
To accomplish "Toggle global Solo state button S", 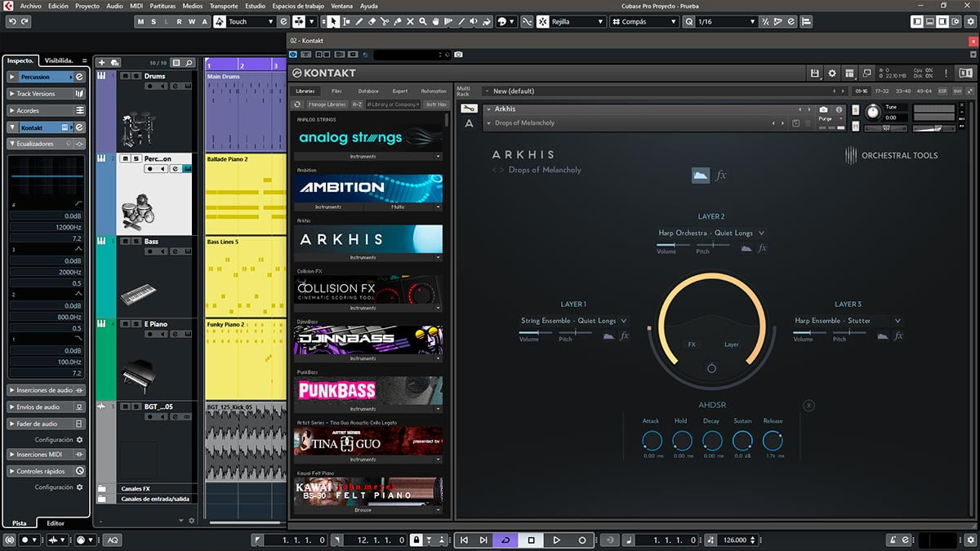I will tap(154, 22).
